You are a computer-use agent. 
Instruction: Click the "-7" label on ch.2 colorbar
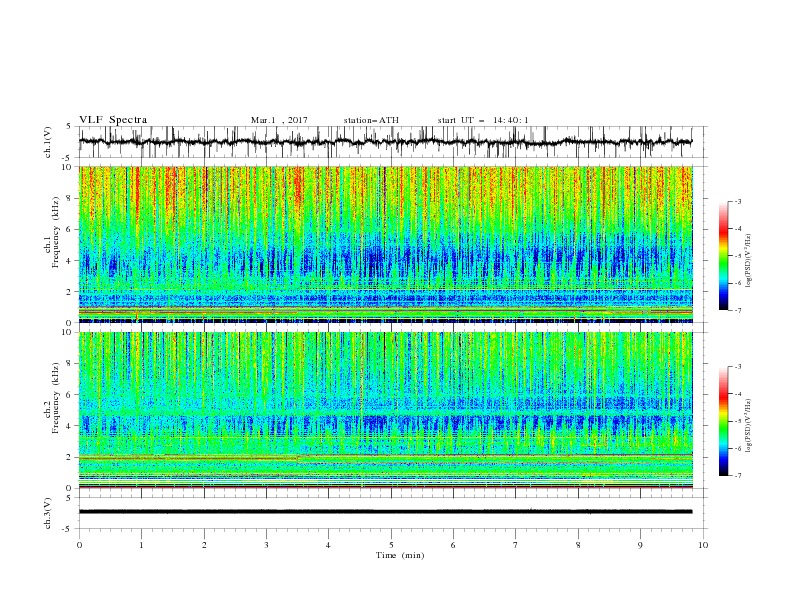737,475
